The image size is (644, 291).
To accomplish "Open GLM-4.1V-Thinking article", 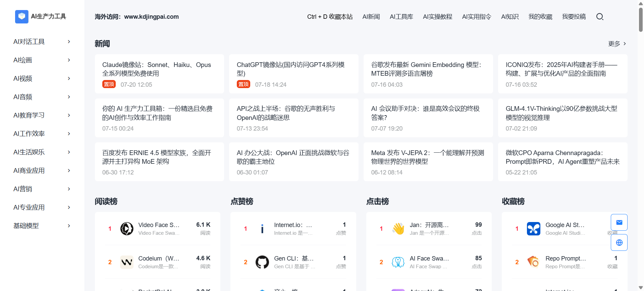I will [x=563, y=118].
